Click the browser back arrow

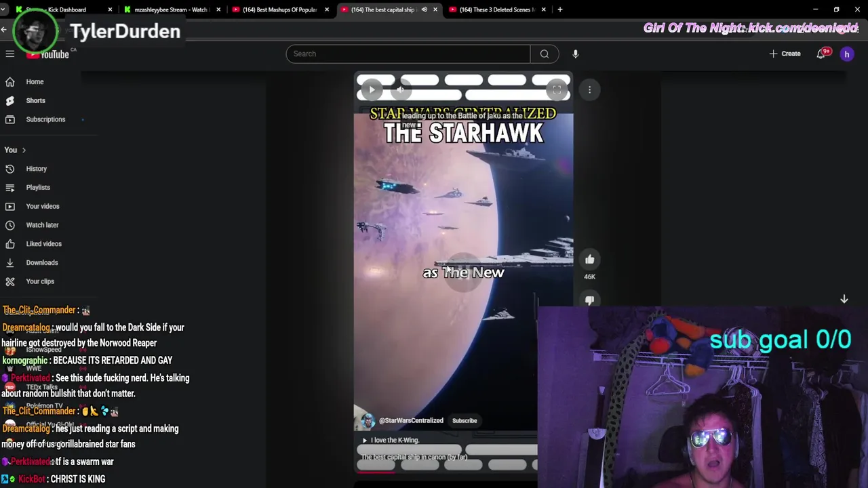tap(4, 30)
